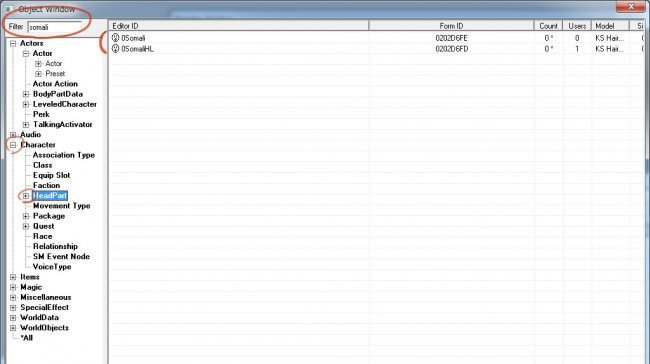The image size is (650, 364).
Task: Select the Association Type tree item
Action: click(x=64, y=155)
